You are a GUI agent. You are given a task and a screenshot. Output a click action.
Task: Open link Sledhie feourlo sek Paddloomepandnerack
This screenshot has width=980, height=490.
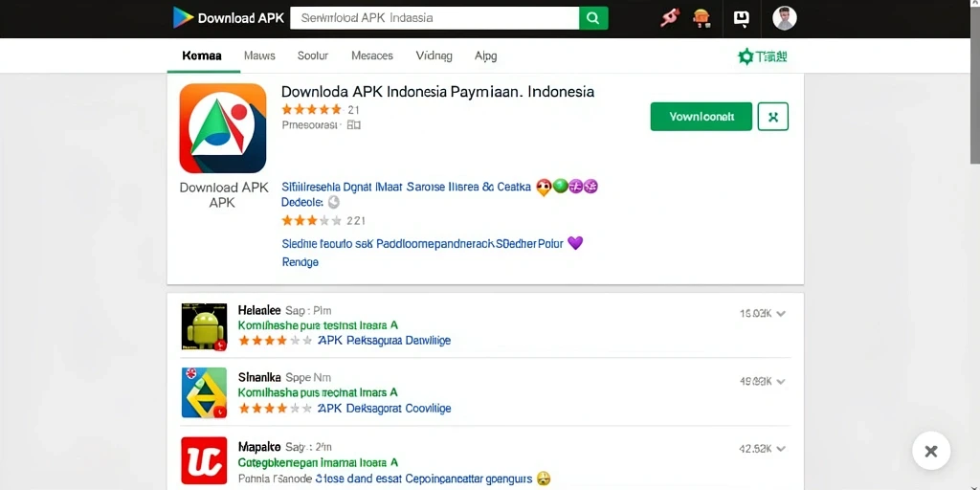[x=422, y=244]
